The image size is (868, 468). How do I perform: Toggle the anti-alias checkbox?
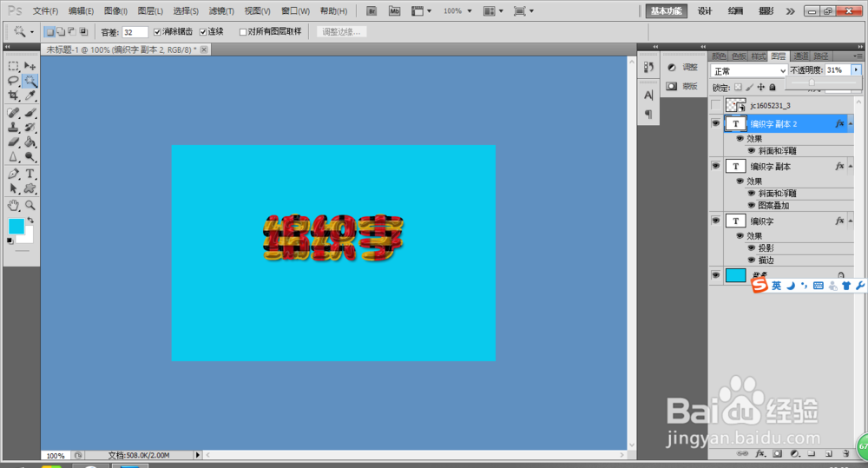(157, 32)
